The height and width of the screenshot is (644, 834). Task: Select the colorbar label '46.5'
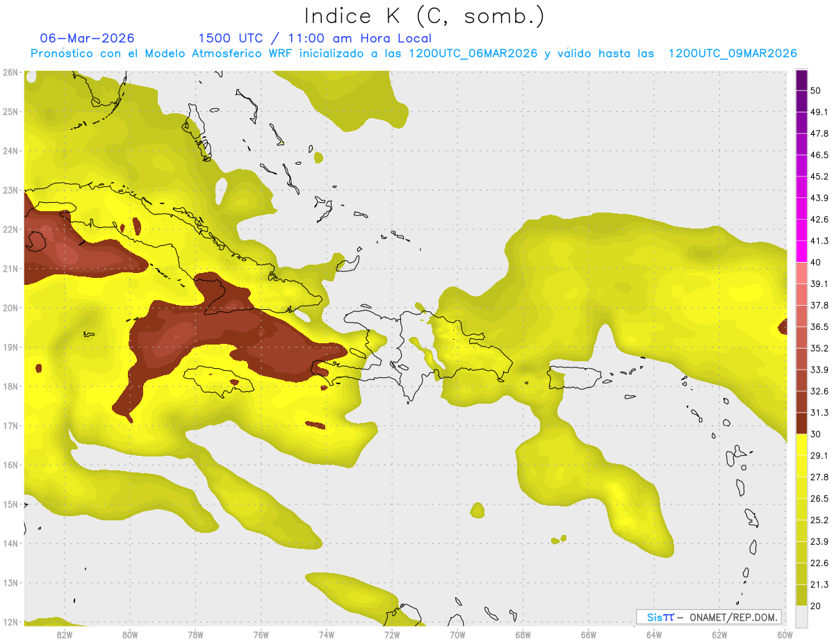[819, 155]
